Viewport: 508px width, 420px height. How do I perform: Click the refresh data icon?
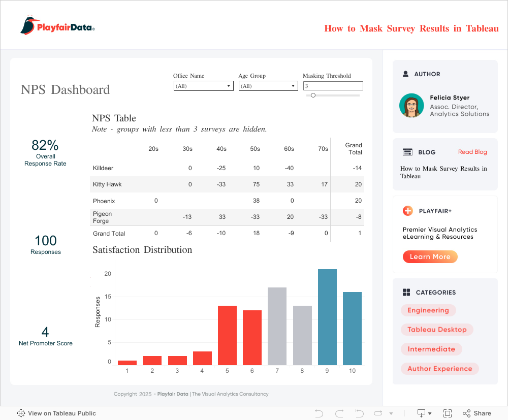coord(378,413)
